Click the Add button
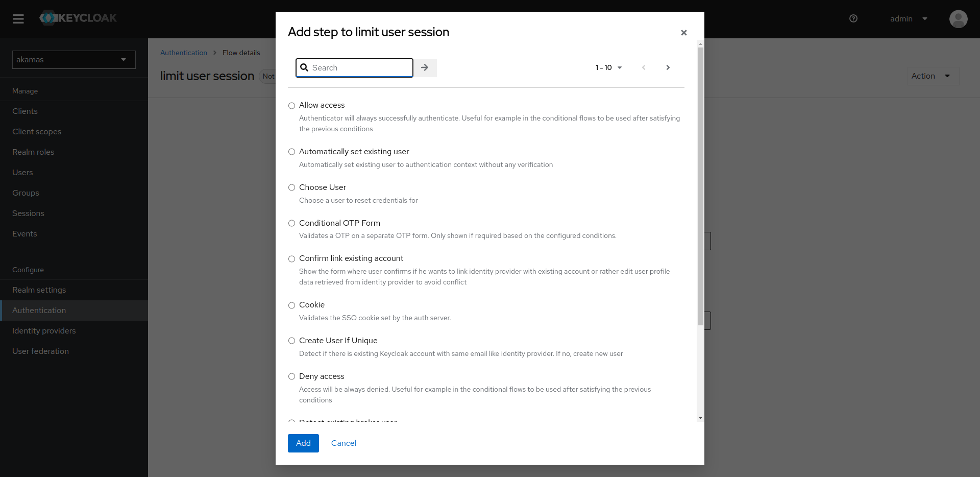The width and height of the screenshot is (980, 477). (303, 443)
